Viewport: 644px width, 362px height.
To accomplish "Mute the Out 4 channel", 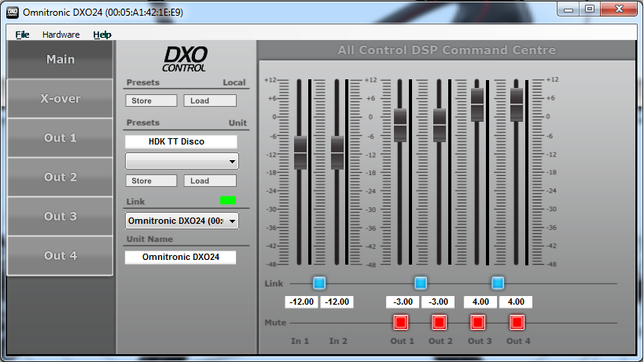I will point(517,322).
